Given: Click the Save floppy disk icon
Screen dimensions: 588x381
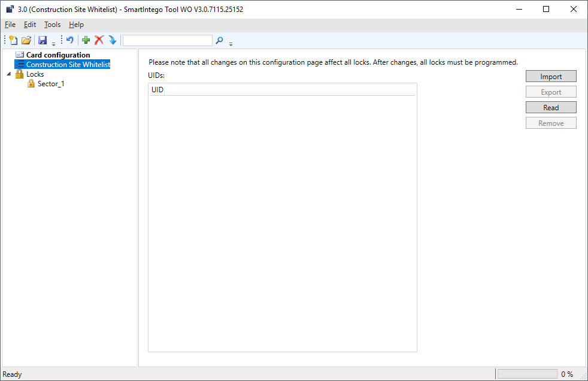Looking at the screenshot, I should (43, 40).
